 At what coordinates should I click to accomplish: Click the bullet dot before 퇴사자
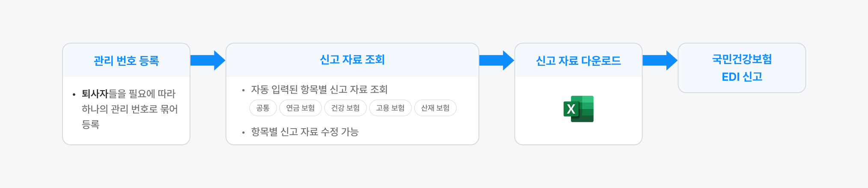(x=74, y=94)
